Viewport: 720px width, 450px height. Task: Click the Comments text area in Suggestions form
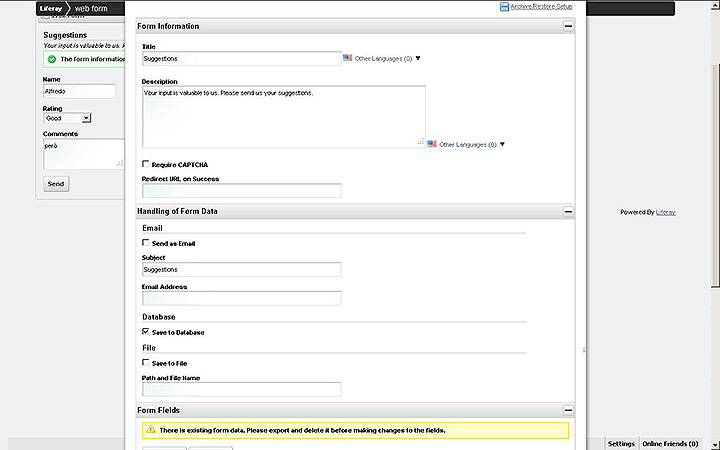pyautogui.click(x=84, y=154)
